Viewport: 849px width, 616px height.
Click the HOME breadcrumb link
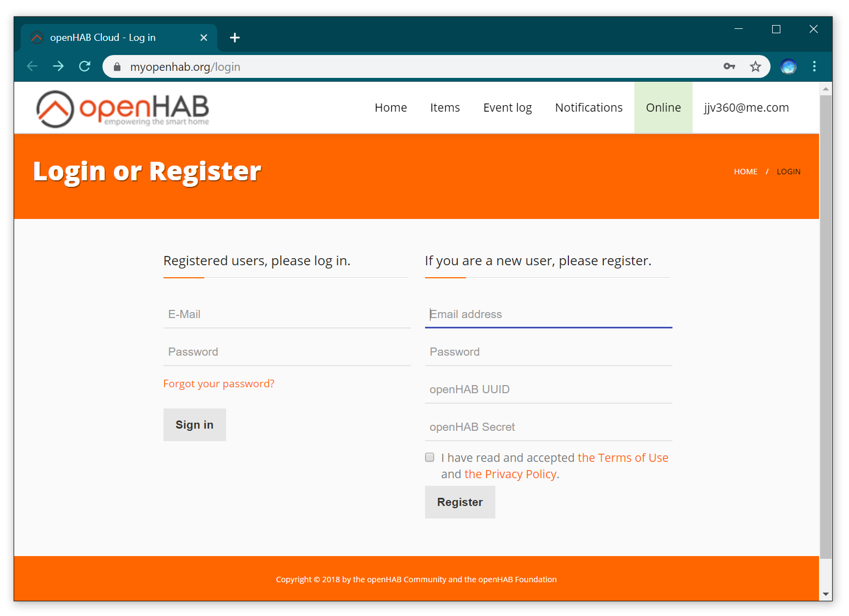tap(745, 172)
